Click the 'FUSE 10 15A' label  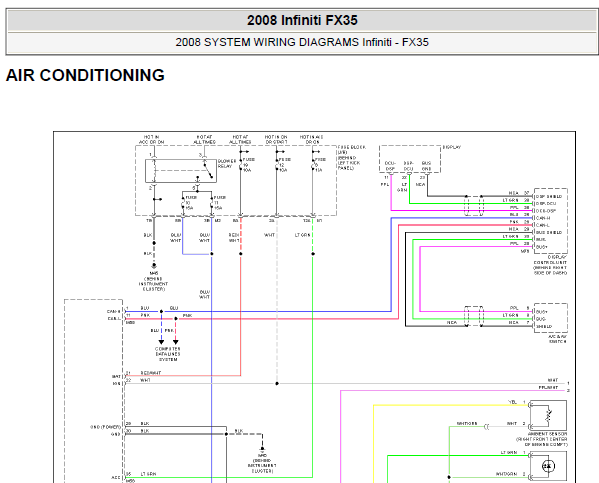coord(191,203)
